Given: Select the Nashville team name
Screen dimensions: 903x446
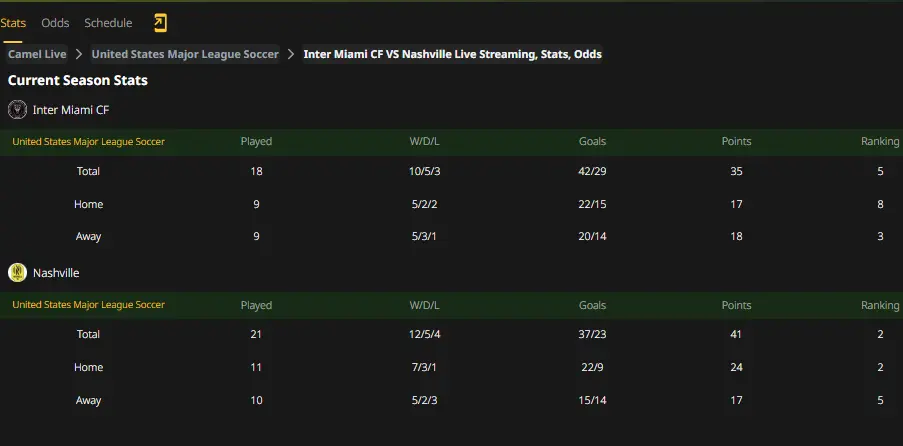Looking at the screenshot, I should (x=56, y=273).
